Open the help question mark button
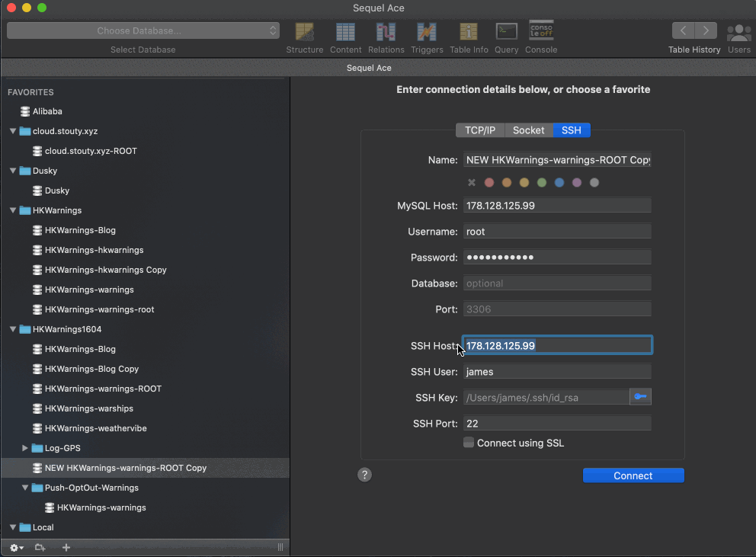756x557 pixels. (364, 475)
